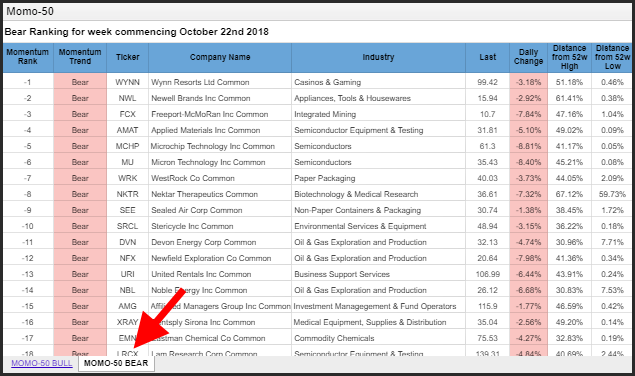
Task: Click United Rentals Inc Common cell
Action: click(x=220, y=274)
